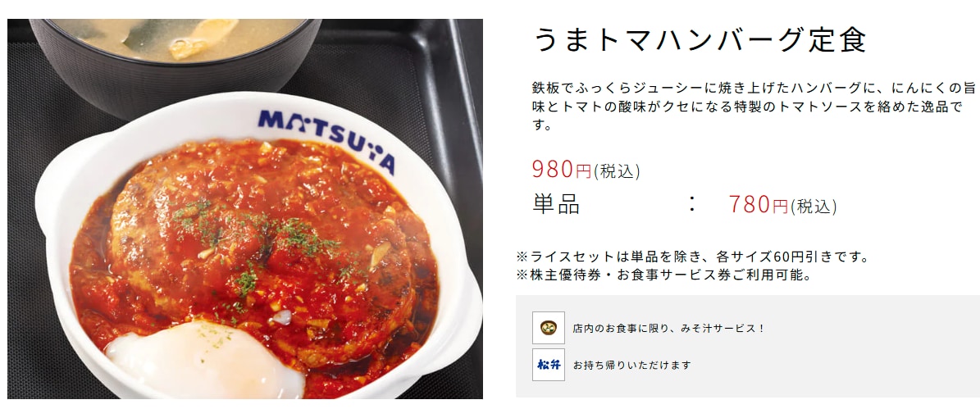Screen dimensions: 980x409
Task: Select the 980円 set meal price
Action: [562, 169]
